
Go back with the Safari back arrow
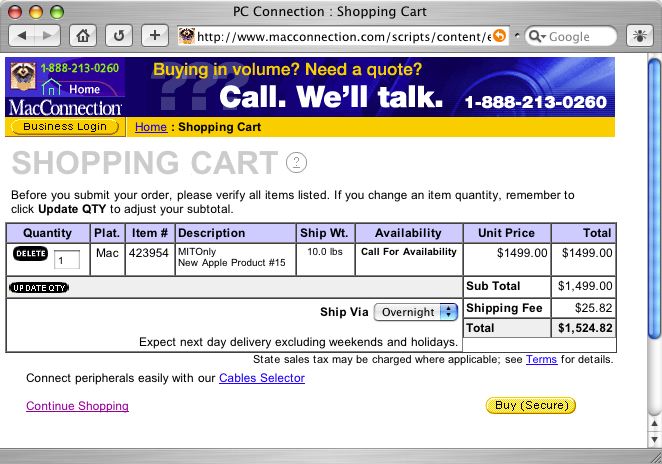22,36
